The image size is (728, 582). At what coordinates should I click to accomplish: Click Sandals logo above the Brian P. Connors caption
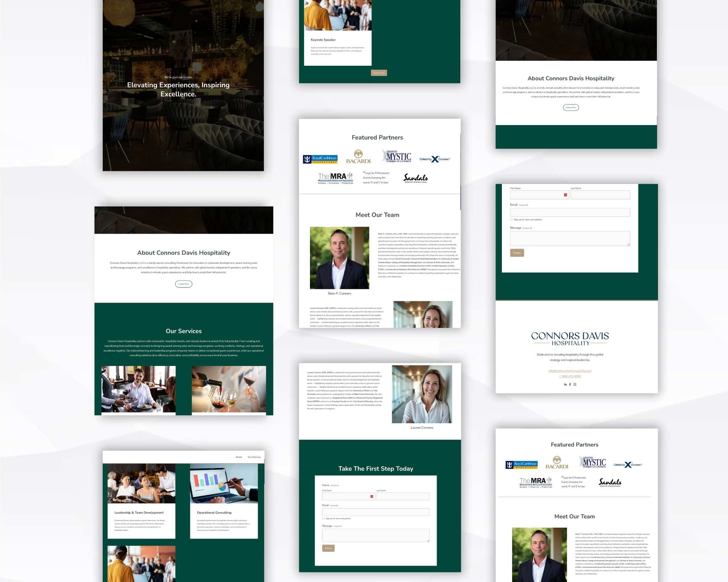(x=416, y=178)
